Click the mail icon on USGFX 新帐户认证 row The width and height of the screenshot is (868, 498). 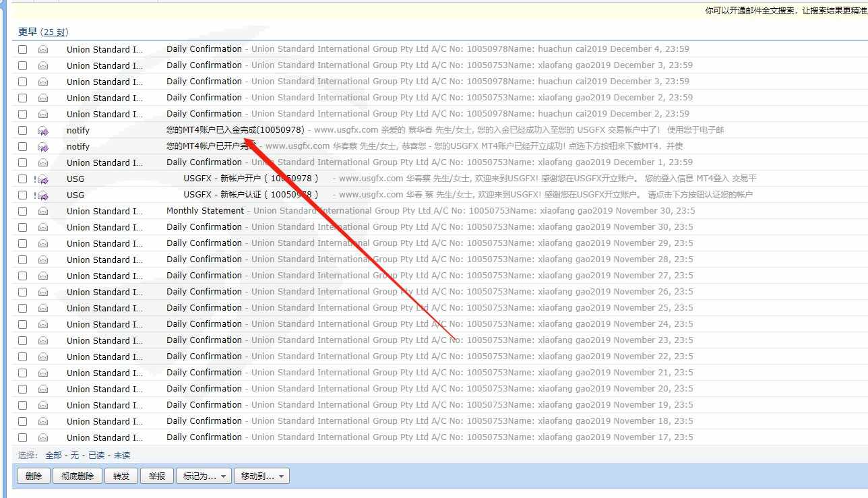(43, 195)
